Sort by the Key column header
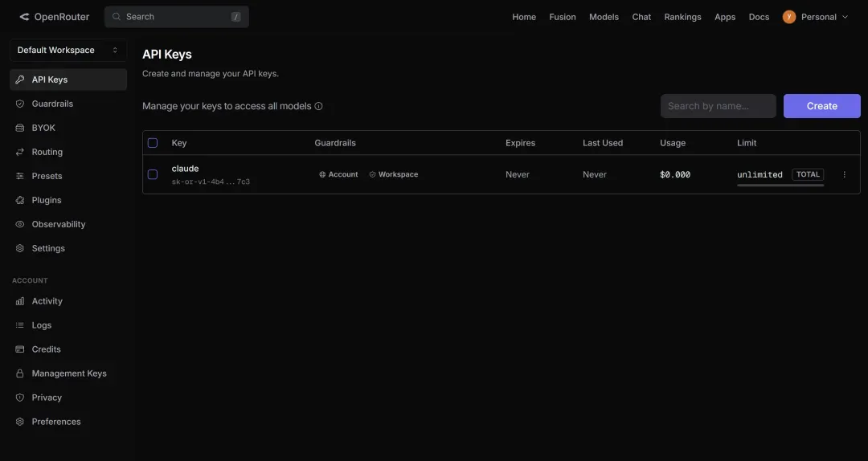Image resolution: width=868 pixels, height=461 pixels. point(178,143)
